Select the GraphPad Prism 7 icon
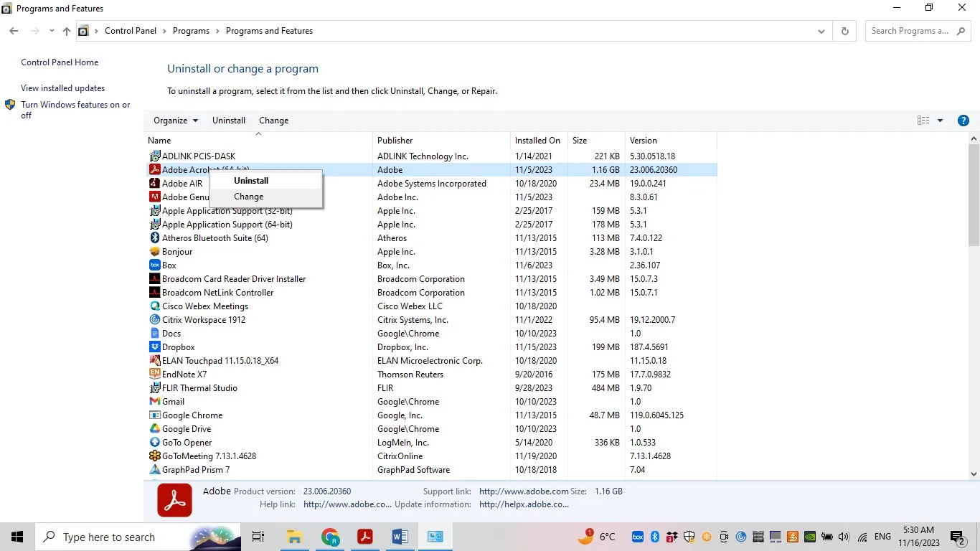Screen dimensions: 980x551 154,470
